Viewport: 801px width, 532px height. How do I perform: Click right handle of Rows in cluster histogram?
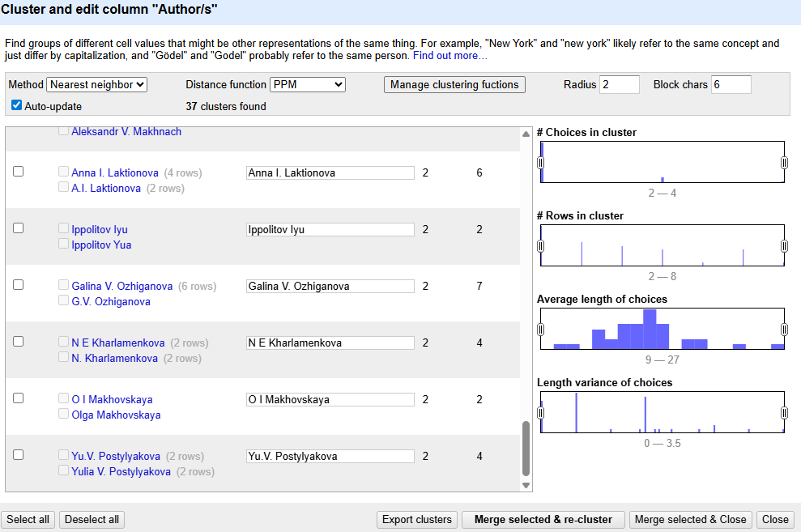click(784, 246)
